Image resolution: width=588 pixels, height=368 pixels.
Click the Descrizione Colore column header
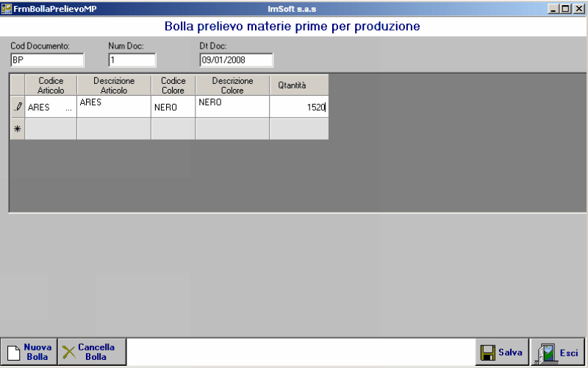pyautogui.click(x=232, y=85)
